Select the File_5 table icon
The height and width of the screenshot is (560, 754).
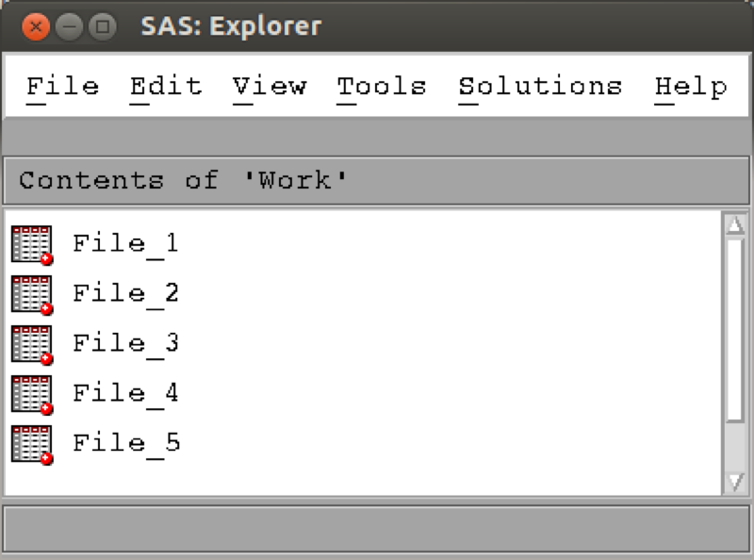coord(32,445)
